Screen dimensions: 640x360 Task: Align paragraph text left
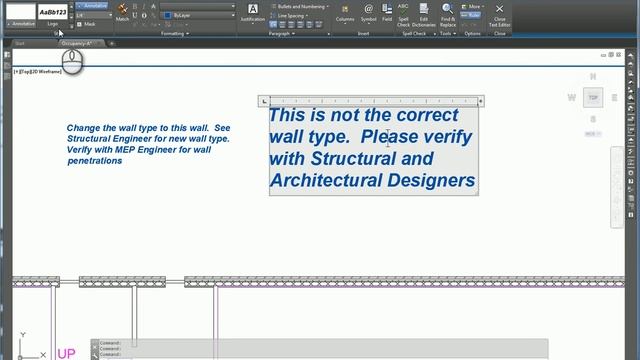tap(282, 25)
